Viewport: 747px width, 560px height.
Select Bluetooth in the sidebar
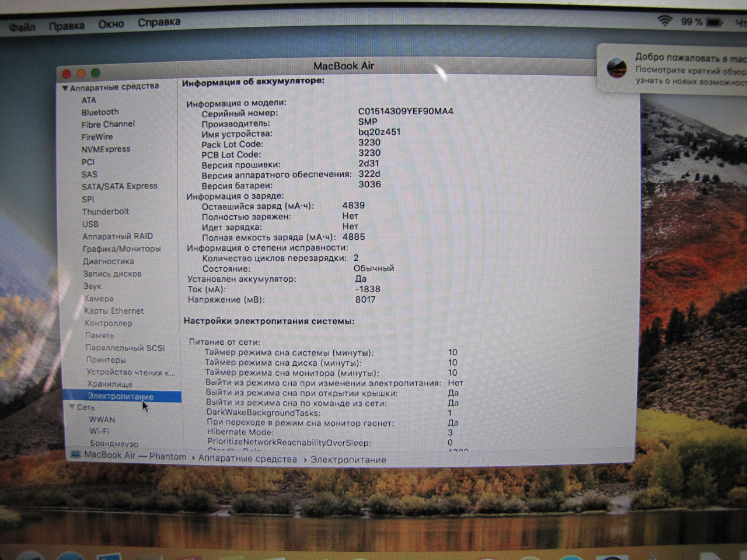pyautogui.click(x=100, y=112)
